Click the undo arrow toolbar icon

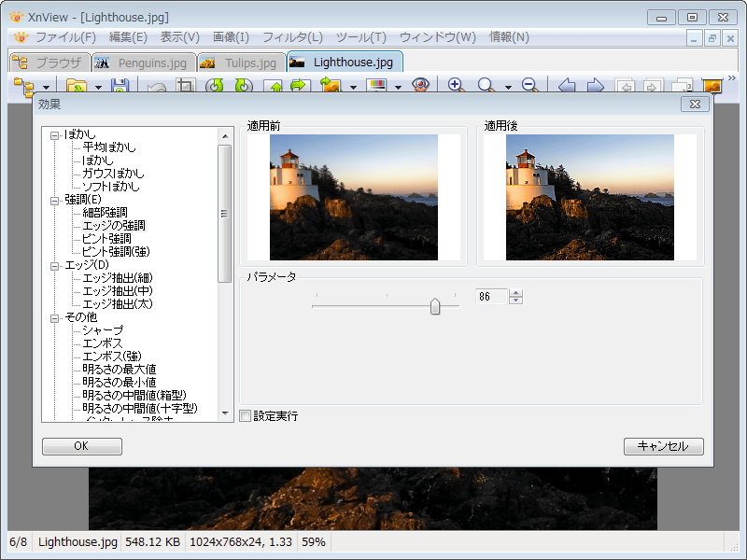coord(157,87)
